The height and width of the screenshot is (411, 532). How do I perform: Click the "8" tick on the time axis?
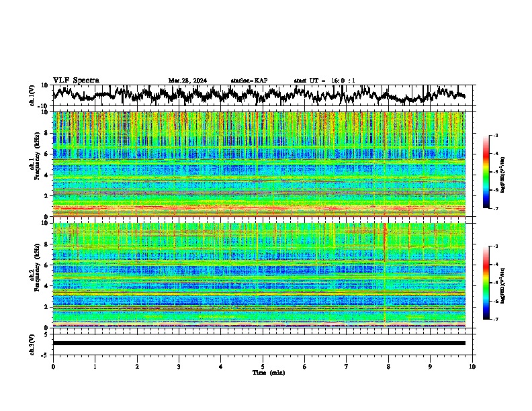(388, 367)
